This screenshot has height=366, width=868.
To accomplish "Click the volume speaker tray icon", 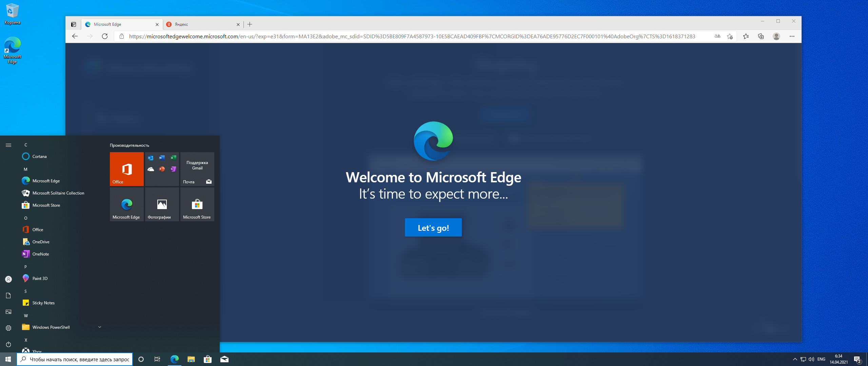I will click(x=811, y=359).
